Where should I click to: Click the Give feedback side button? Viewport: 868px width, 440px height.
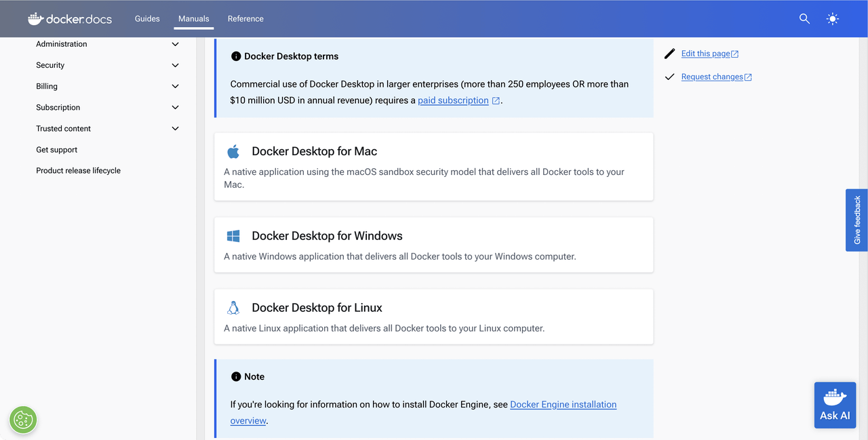[x=856, y=220]
